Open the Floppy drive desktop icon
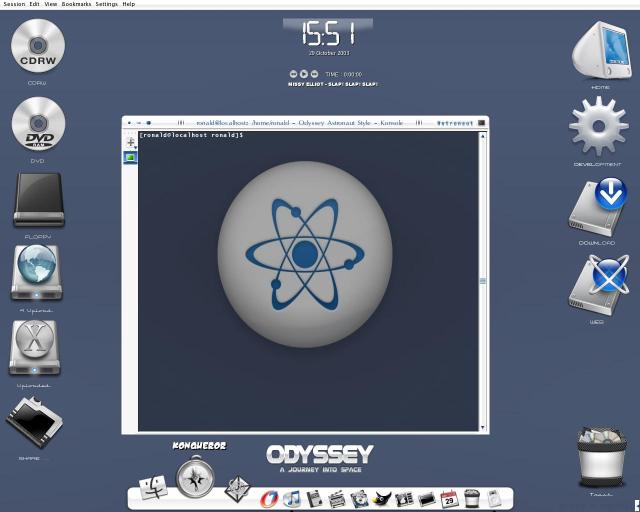640x512 pixels. click(39, 200)
